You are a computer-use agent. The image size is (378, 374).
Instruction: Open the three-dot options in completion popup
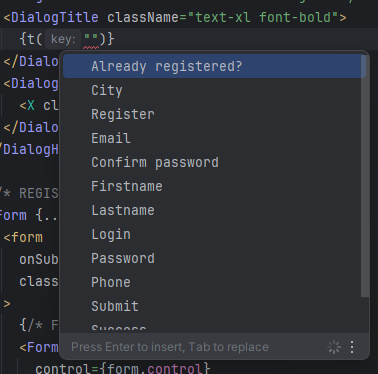tap(352, 347)
